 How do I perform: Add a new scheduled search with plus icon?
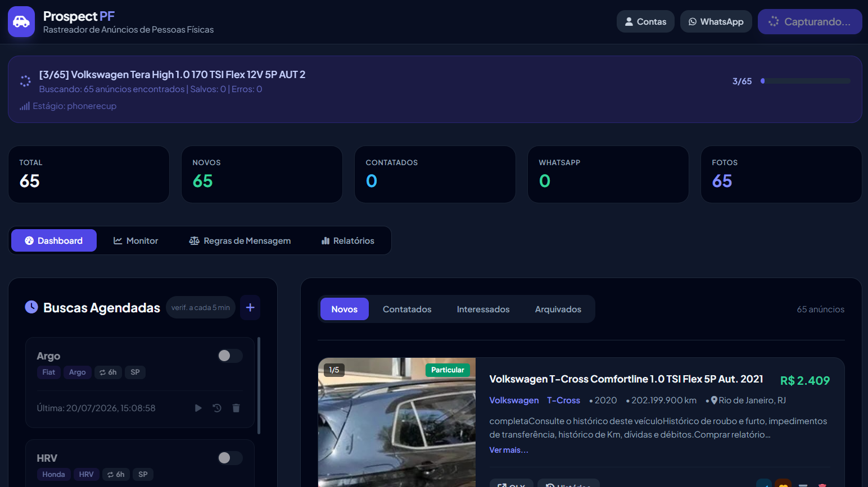click(250, 307)
